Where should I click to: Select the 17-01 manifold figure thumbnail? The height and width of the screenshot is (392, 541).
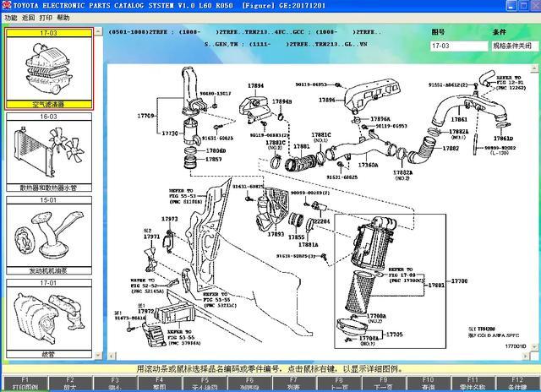(x=49, y=318)
